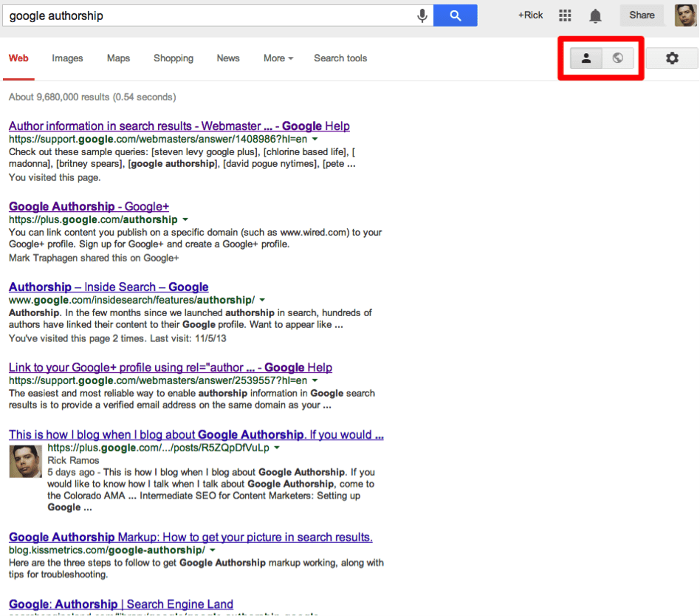
Task: Show personal results with person icon
Action: [586, 58]
